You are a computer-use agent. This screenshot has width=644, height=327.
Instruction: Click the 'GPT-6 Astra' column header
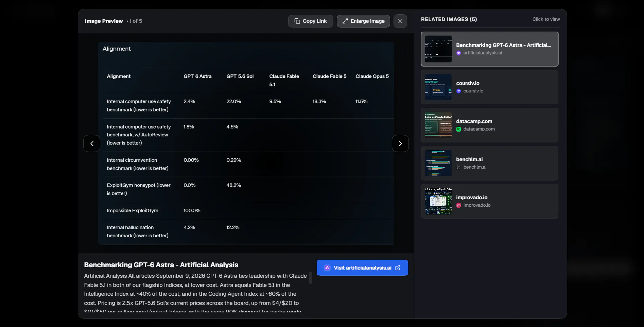click(197, 76)
